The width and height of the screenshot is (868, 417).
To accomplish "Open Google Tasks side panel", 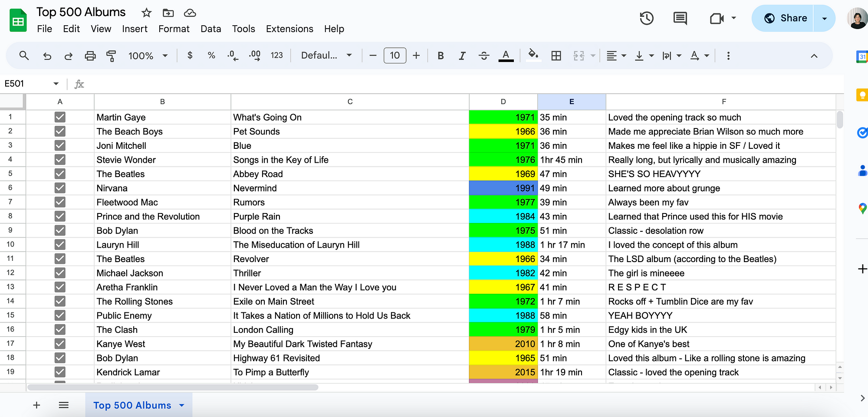I will (x=862, y=133).
